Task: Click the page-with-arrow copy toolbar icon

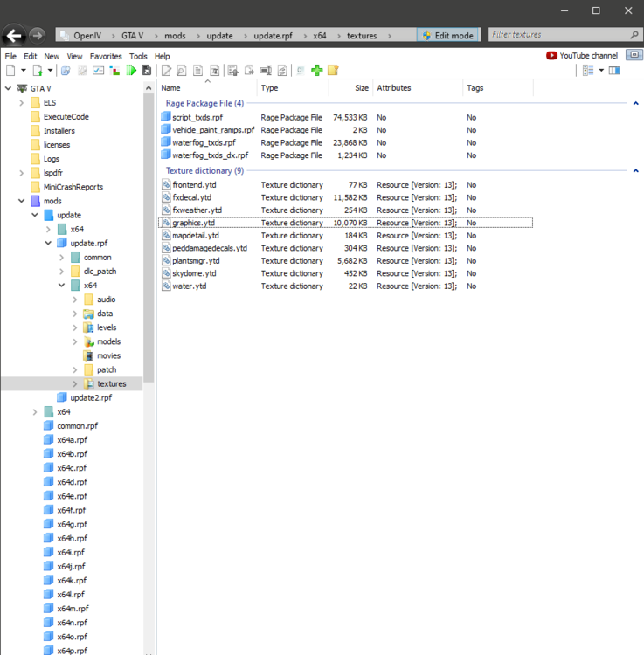Action: pos(249,71)
